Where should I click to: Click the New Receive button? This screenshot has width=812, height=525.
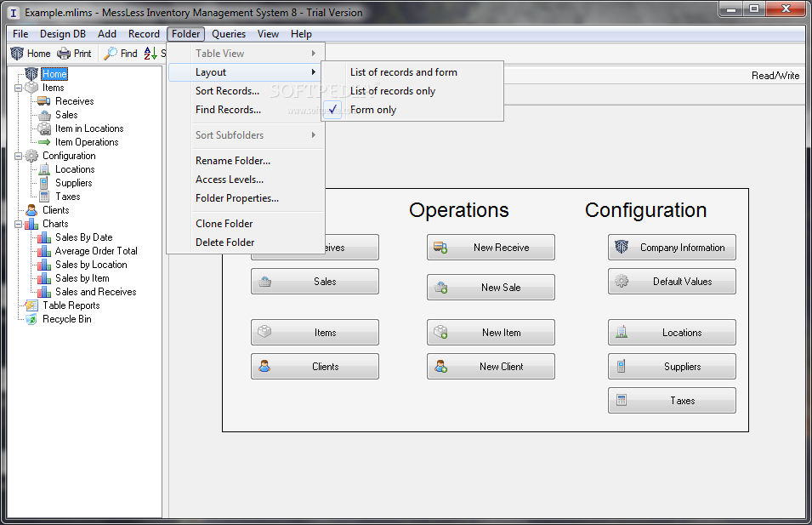click(491, 248)
